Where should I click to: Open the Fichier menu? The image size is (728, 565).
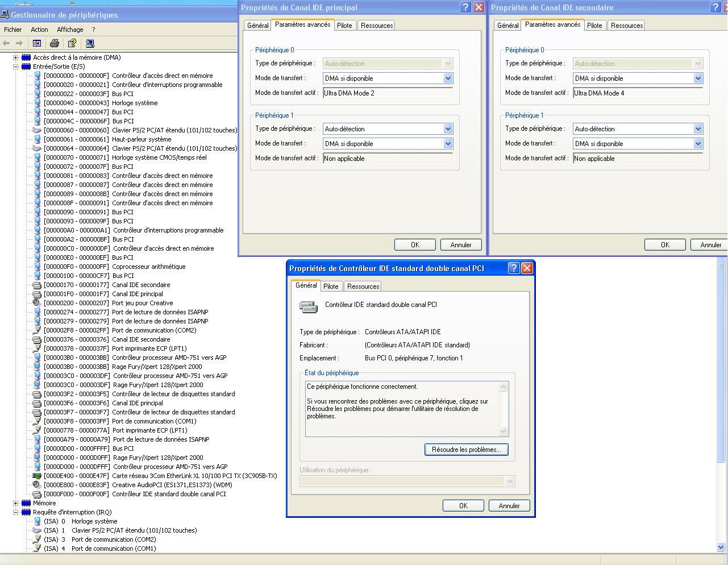tap(13, 30)
